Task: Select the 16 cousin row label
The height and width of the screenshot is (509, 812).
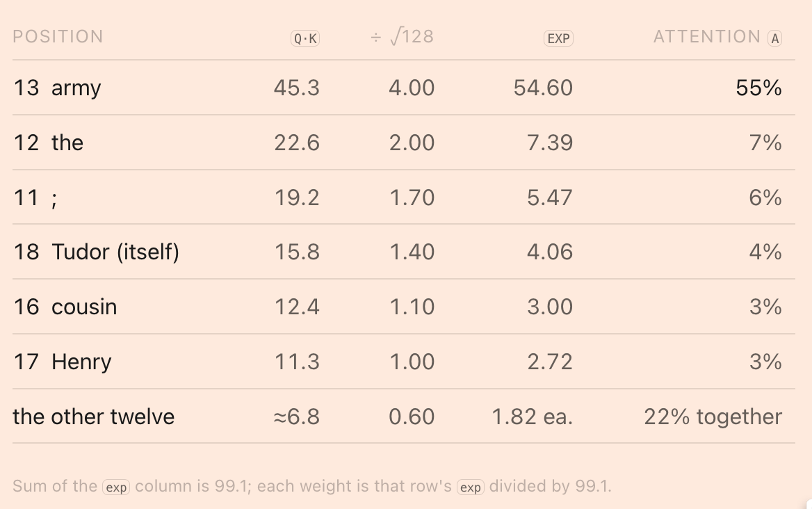Action: tap(65, 307)
